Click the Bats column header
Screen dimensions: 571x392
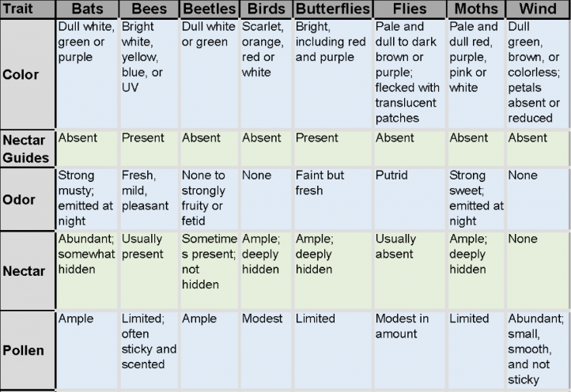pyautogui.click(x=86, y=9)
